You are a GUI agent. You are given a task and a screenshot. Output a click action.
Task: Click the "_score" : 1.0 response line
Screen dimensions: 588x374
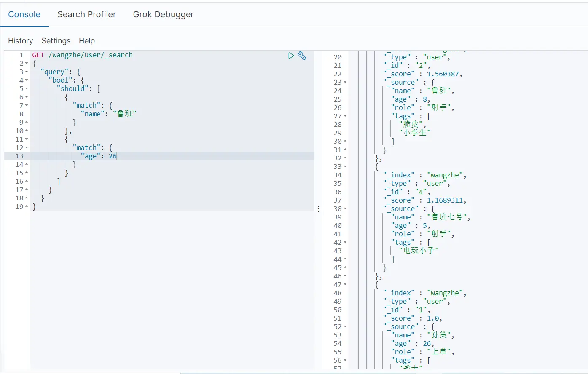pos(413,318)
